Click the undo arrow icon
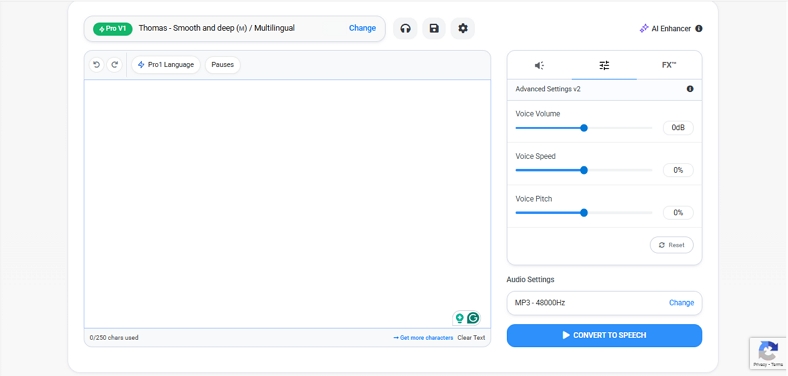The image size is (788, 376). click(x=96, y=65)
